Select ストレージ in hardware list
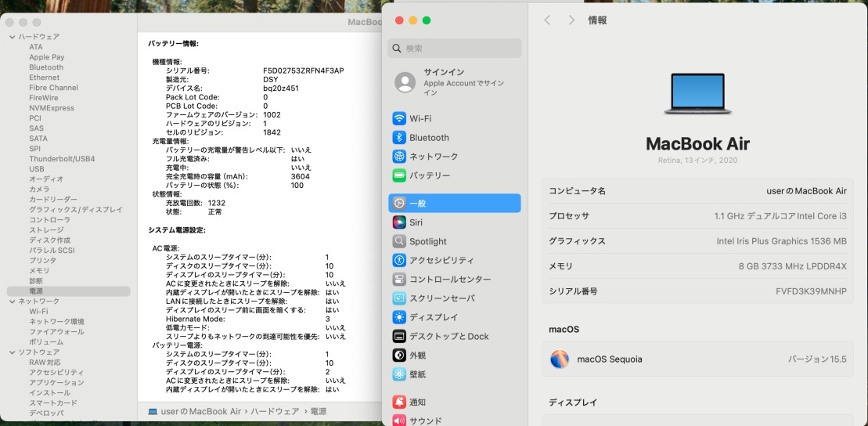The height and width of the screenshot is (426, 868). 46,230
